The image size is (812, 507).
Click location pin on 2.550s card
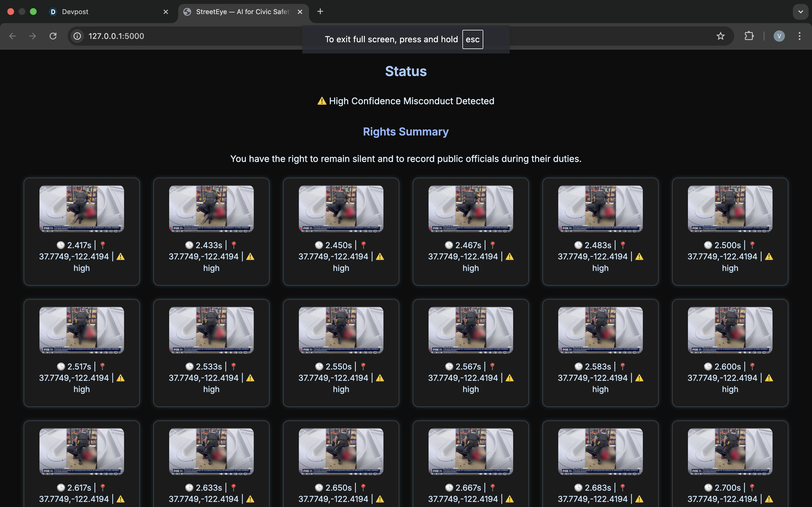pos(363,366)
